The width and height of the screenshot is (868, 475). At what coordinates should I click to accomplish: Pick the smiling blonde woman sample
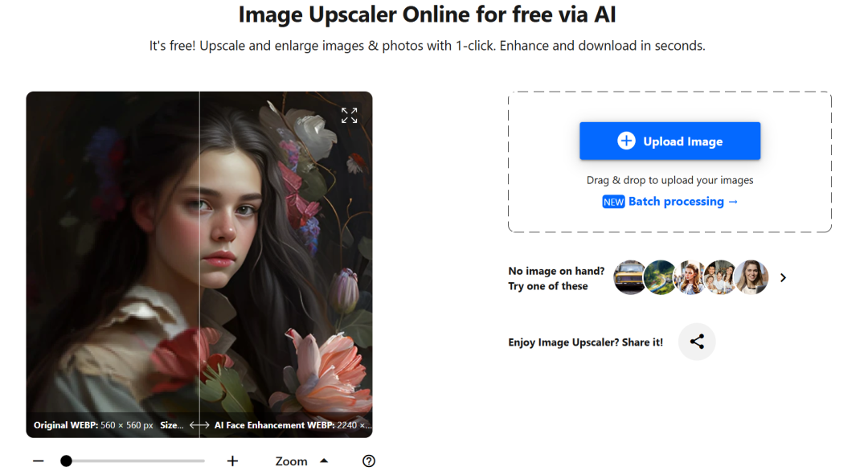click(752, 277)
